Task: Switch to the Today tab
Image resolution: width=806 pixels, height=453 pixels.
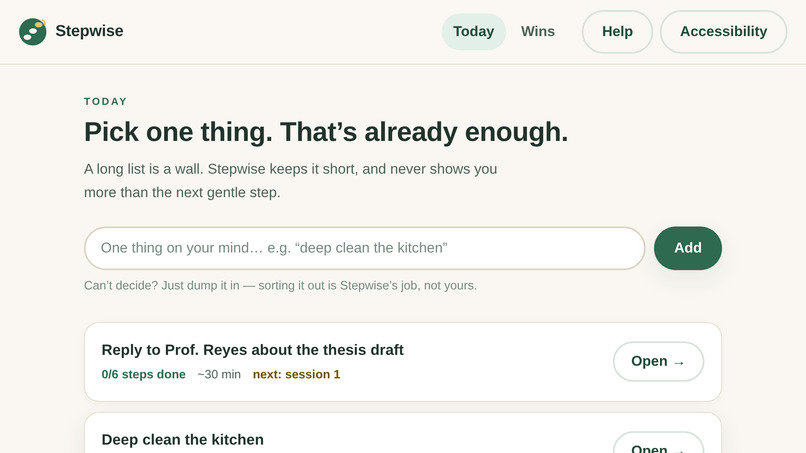Action: click(x=473, y=31)
